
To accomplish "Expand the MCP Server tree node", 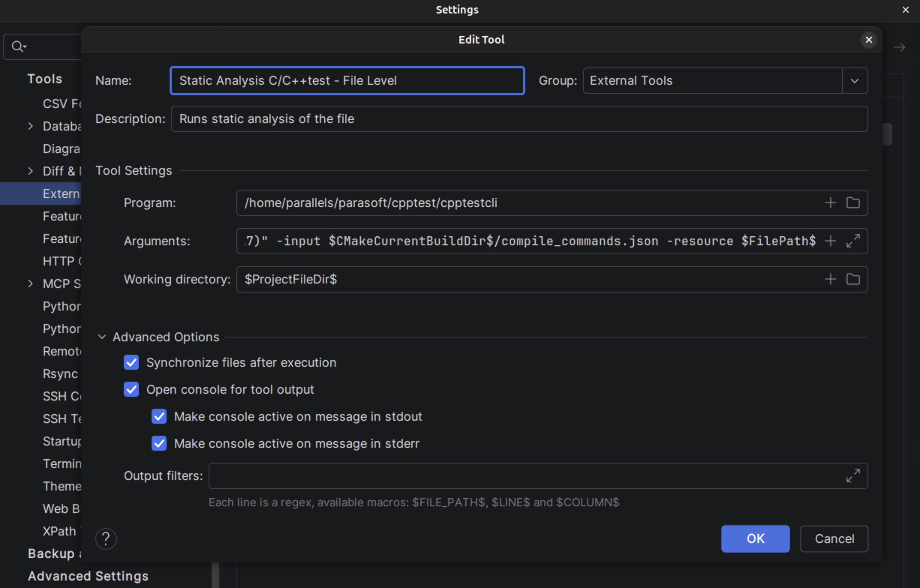I will click(30, 284).
